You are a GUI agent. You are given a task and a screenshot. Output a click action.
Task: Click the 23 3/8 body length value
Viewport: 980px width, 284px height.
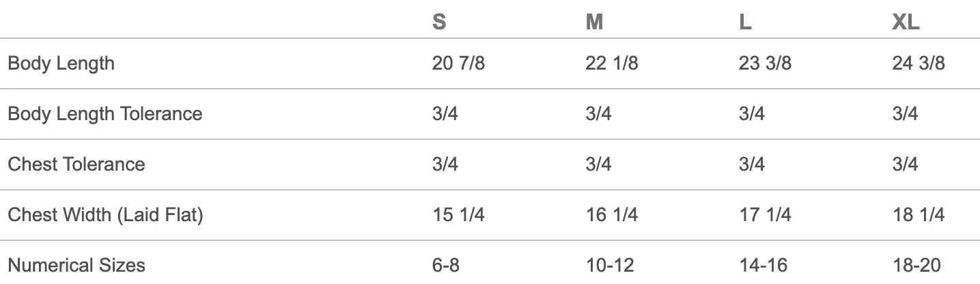point(765,63)
